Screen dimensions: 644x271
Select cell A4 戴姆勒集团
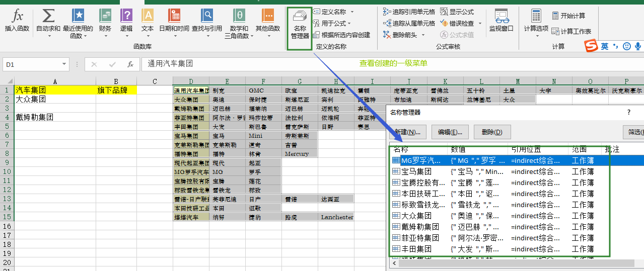(x=55, y=117)
